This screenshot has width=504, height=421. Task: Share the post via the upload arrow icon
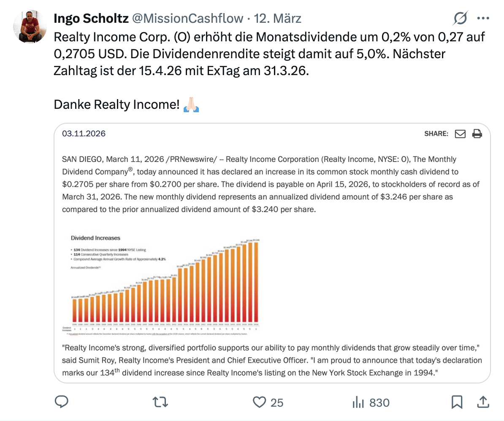point(484,402)
